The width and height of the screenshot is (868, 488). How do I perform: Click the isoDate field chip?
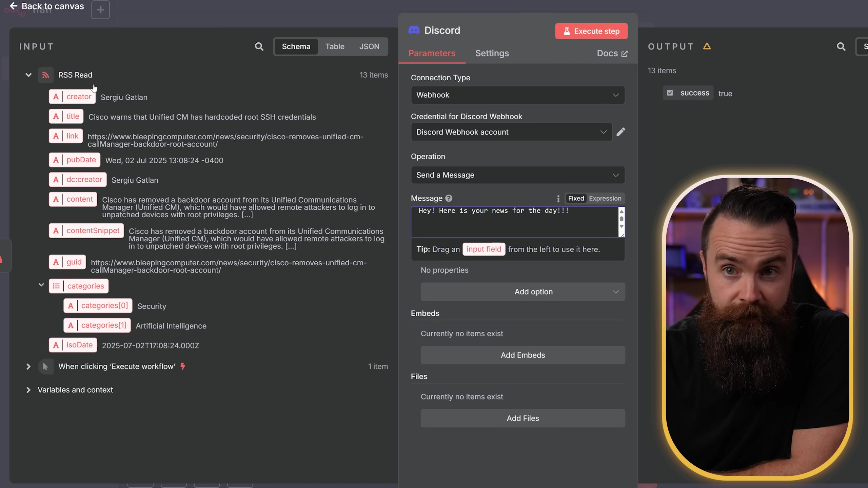(x=73, y=345)
